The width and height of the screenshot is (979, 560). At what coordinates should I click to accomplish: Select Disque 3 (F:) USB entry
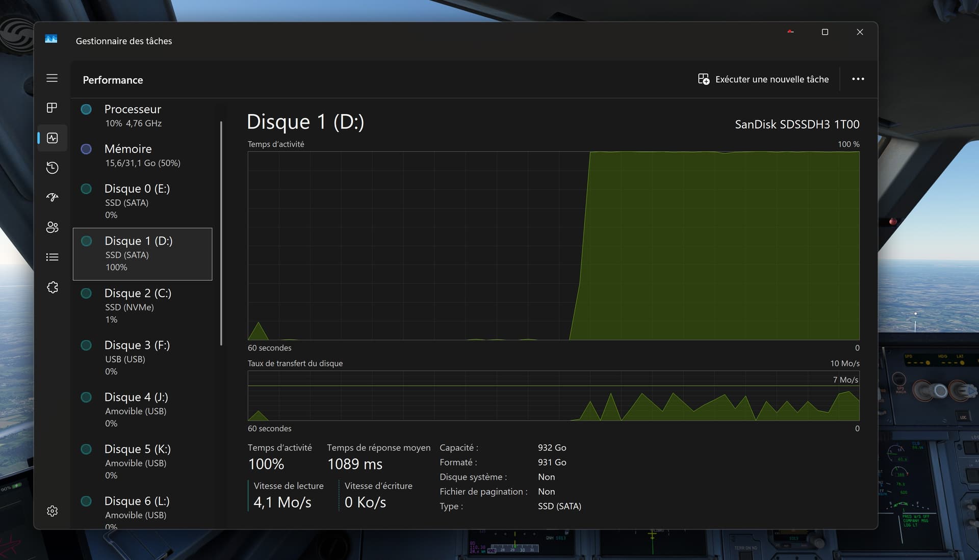(143, 357)
